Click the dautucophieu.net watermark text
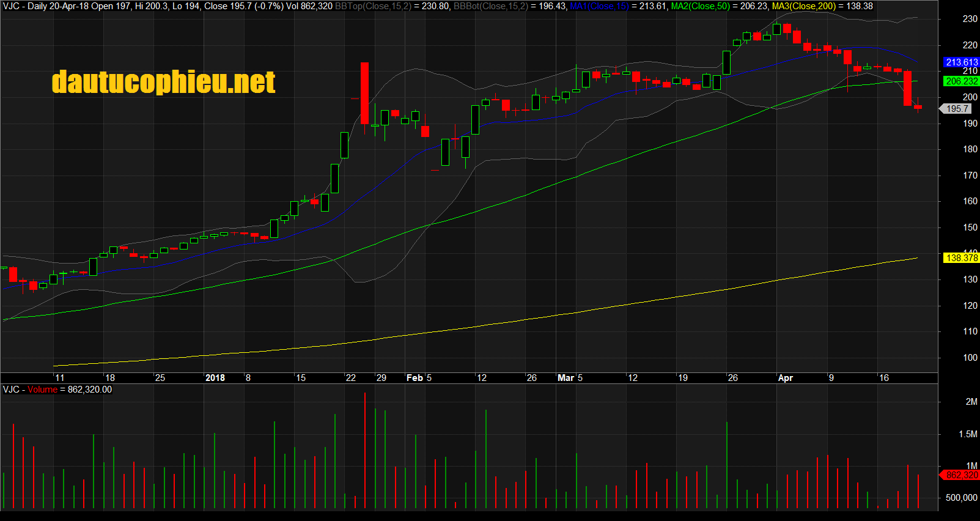980x521 pixels. (163, 82)
